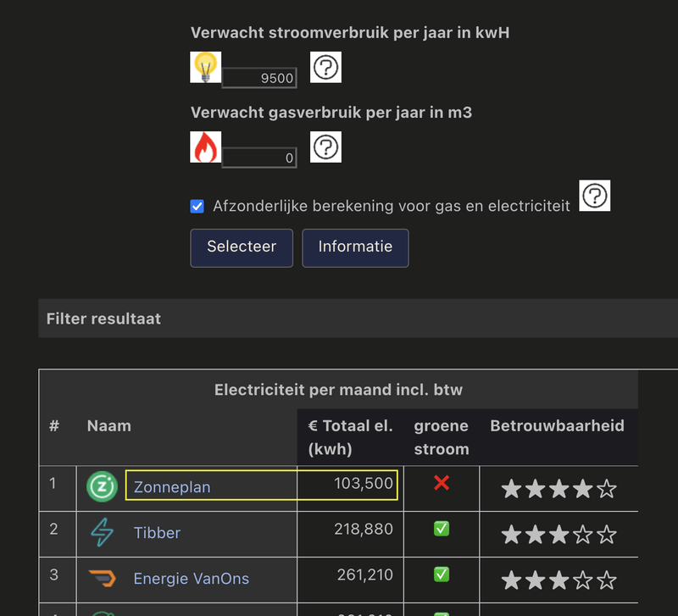
Task: Open help for expected gas usage
Action: [325, 147]
